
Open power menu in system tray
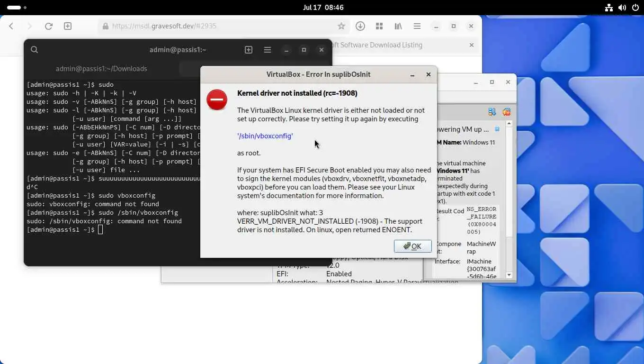pyautogui.click(x=635, y=8)
